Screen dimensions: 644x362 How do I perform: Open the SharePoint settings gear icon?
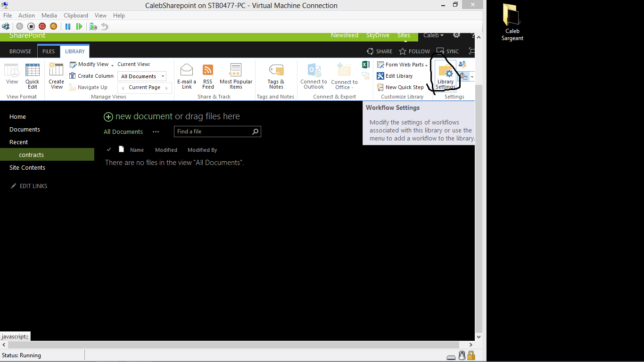coord(456,35)
